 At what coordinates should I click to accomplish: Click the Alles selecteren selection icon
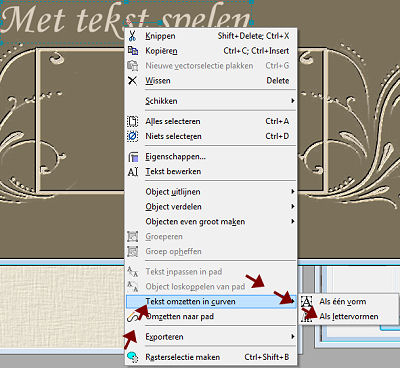(x=132, y=121)
